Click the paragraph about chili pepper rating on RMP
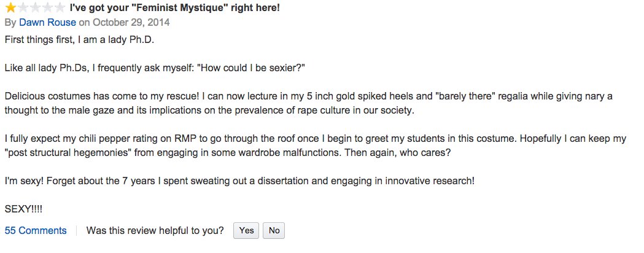 click(316, 146)
